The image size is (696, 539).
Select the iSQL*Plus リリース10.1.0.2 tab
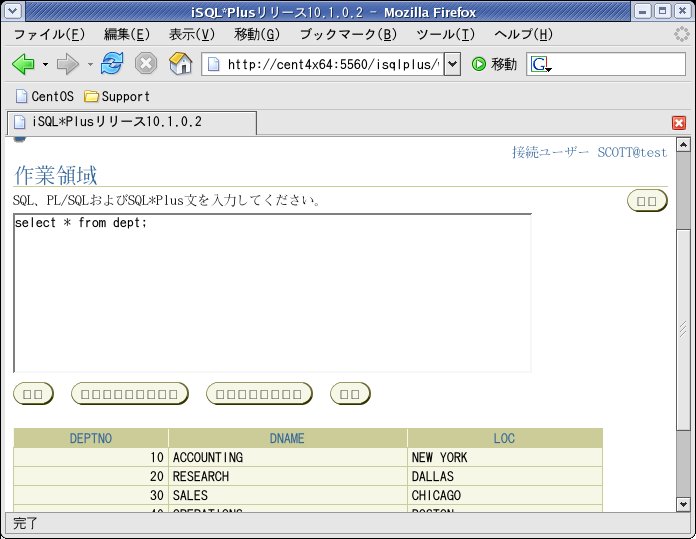[132, 123]
